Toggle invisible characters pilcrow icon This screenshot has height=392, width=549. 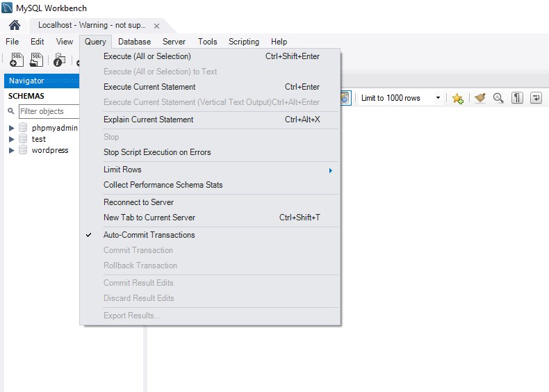tap(517, 98)
